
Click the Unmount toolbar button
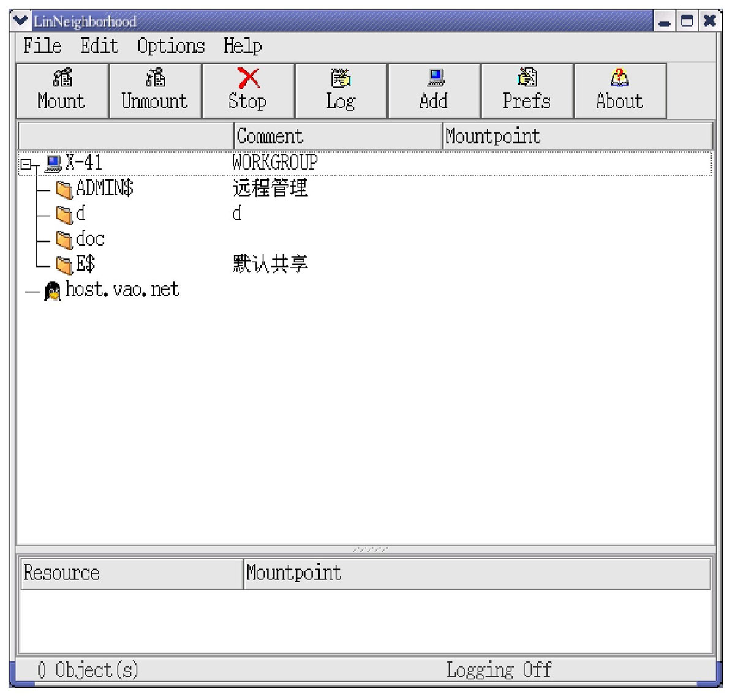click(156, 91)
